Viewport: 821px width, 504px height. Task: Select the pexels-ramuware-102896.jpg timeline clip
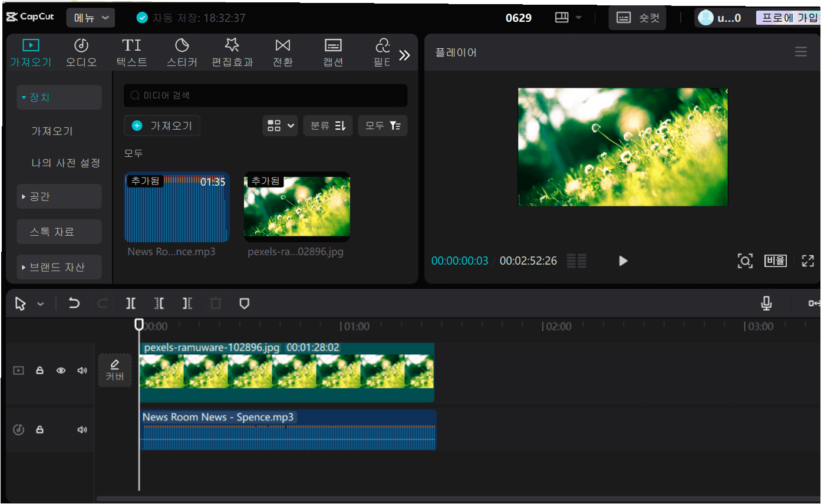287,372
